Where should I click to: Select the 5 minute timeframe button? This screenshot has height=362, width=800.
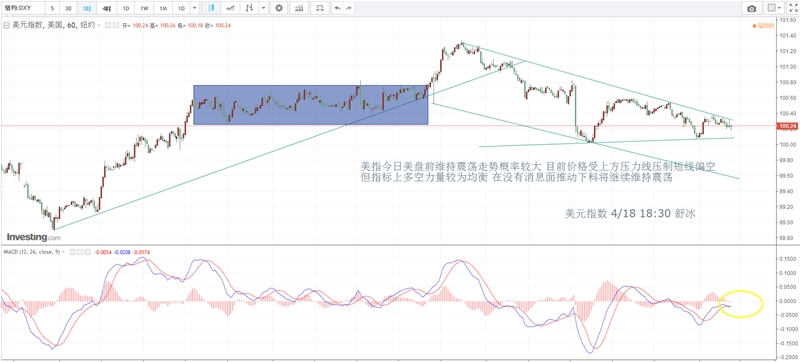(52, 8)
